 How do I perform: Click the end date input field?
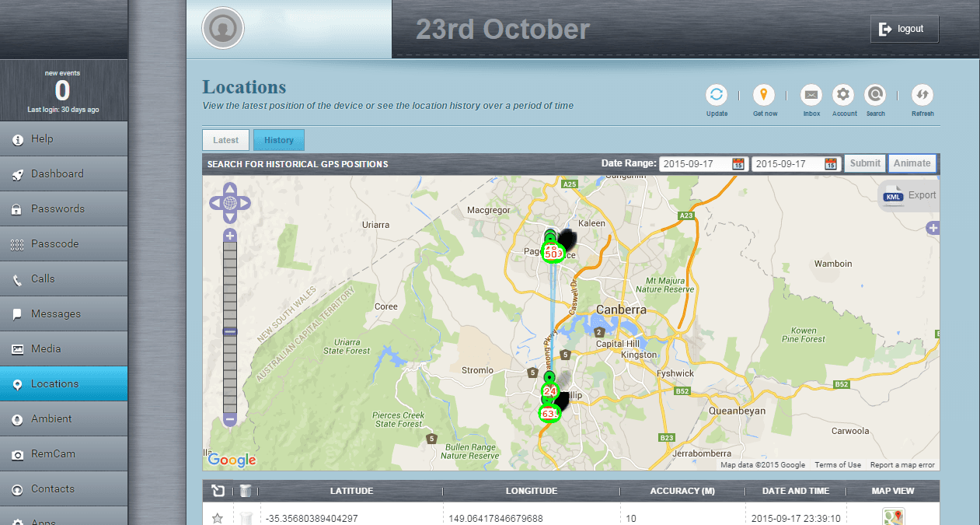coord(795,164)
